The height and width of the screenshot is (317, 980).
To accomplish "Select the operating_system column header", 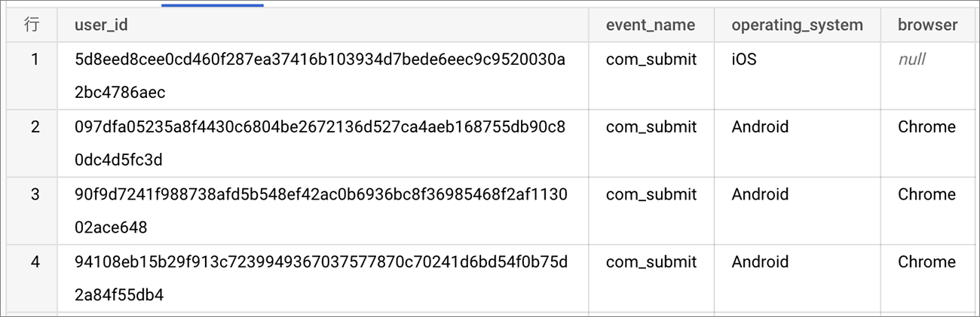I will 797,25.
